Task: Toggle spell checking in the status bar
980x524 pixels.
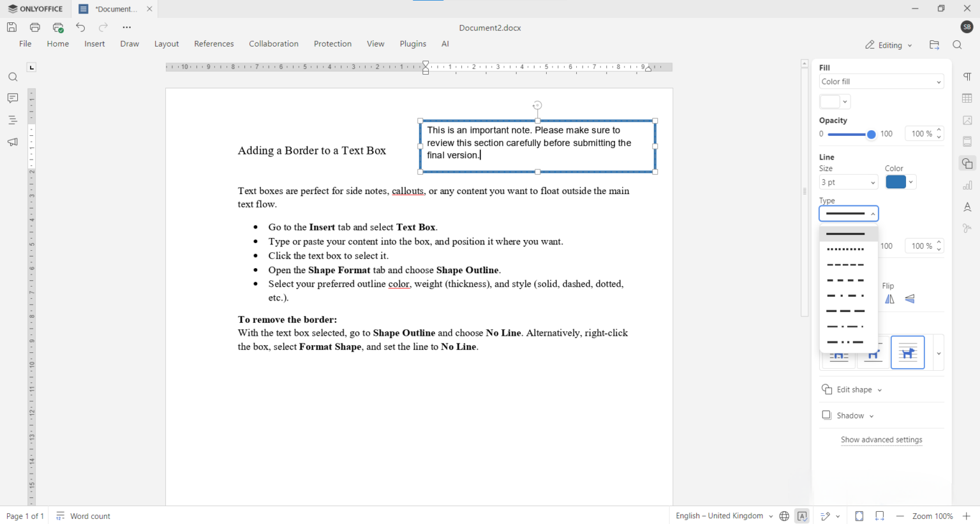Action: [802, 516]
